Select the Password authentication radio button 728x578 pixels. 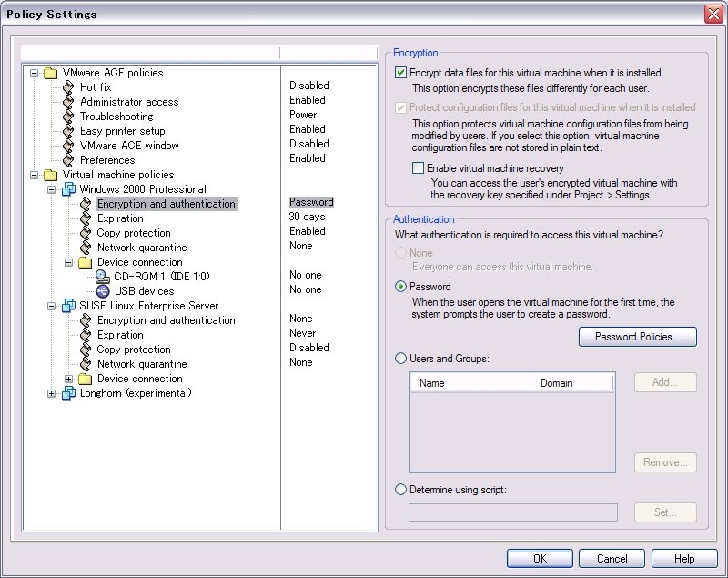pyautogui.click(x=400, y=287)
